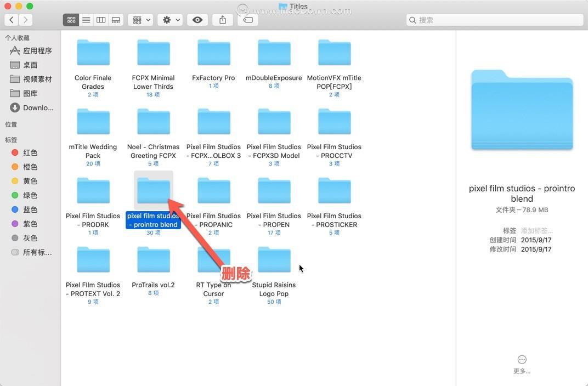Select the 橙色 orange tag

pyautogui.click(x=25, y=167)
